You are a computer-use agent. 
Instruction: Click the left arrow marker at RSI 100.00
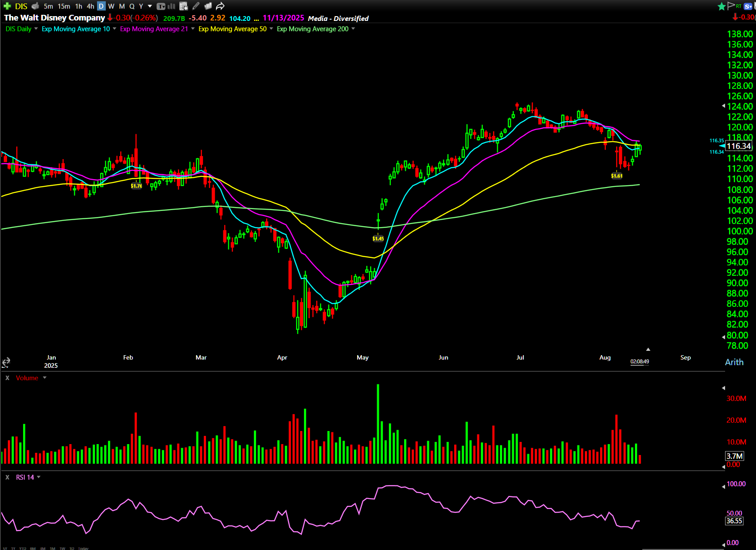[x=724, y=486]
